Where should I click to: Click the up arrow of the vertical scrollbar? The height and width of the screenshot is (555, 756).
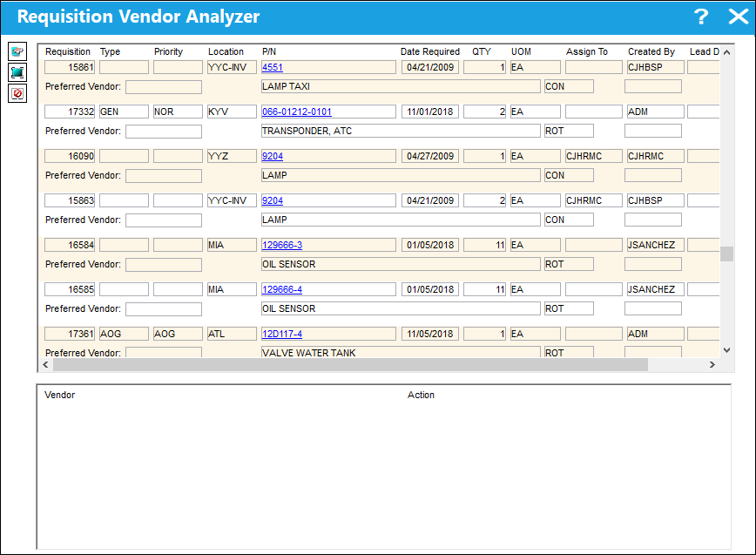point(726,52)
